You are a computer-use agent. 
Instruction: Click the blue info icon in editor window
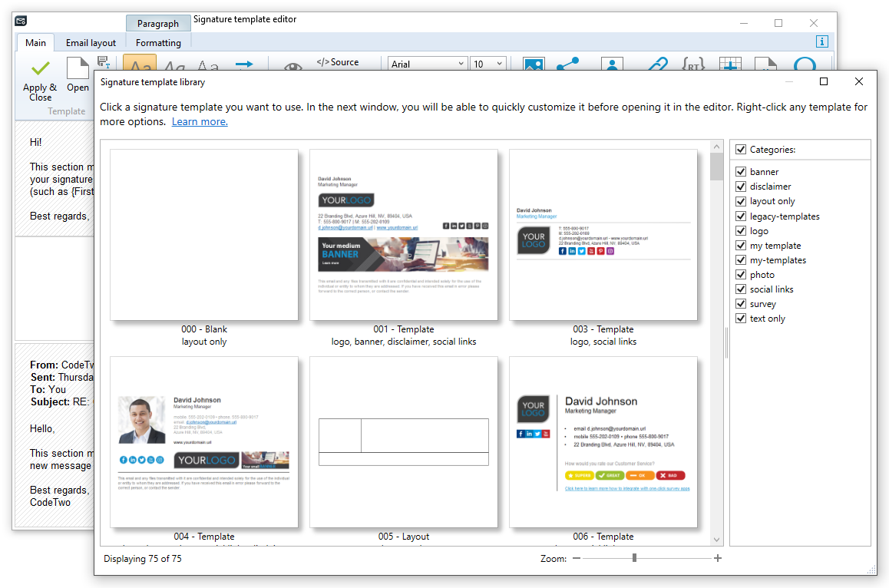(822, 41)
